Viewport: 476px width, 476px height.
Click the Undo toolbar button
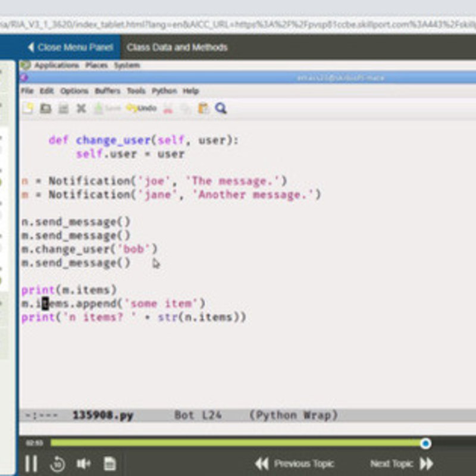[x=142, y=108]
